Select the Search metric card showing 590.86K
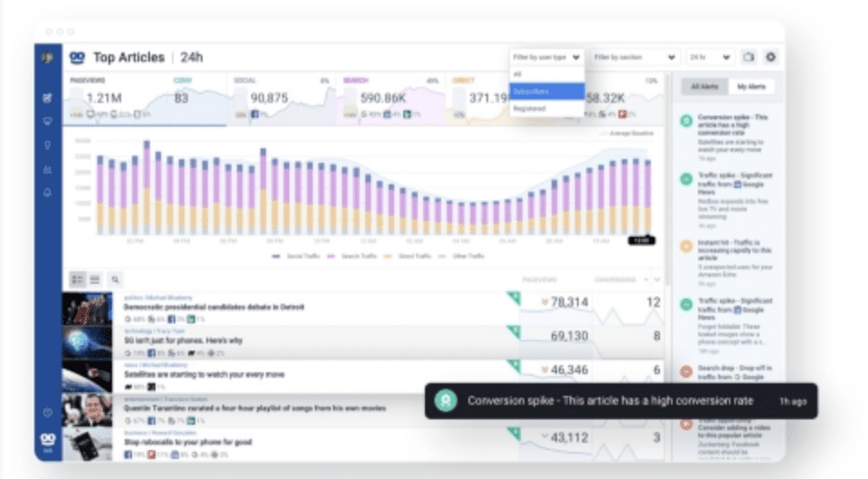 391,99
